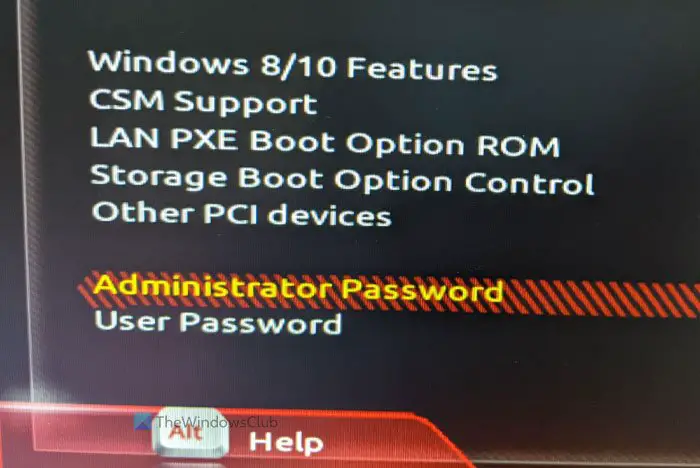700x468 pixels.
Task: Click the TheWindowsClub watermark text
Action: tap(217, 422)
